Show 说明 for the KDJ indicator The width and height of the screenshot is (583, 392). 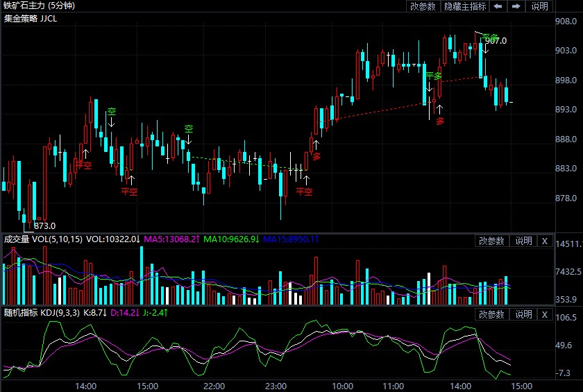click(523, 314)
